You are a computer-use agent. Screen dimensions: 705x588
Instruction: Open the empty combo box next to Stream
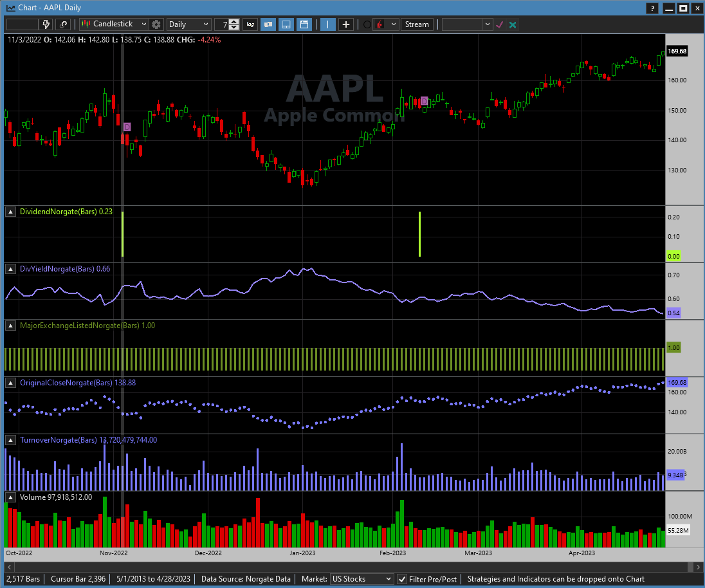coord(467,24)
